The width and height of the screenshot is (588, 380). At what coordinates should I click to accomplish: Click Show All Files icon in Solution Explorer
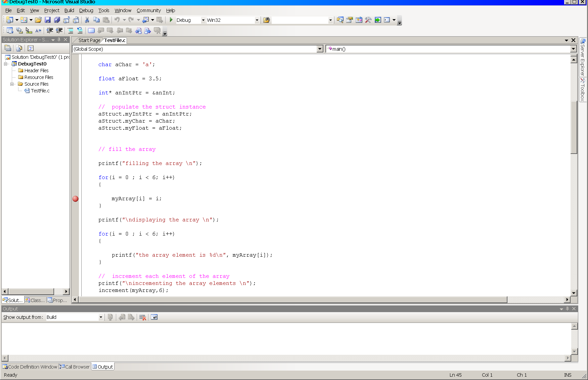[x=19, y=48]
